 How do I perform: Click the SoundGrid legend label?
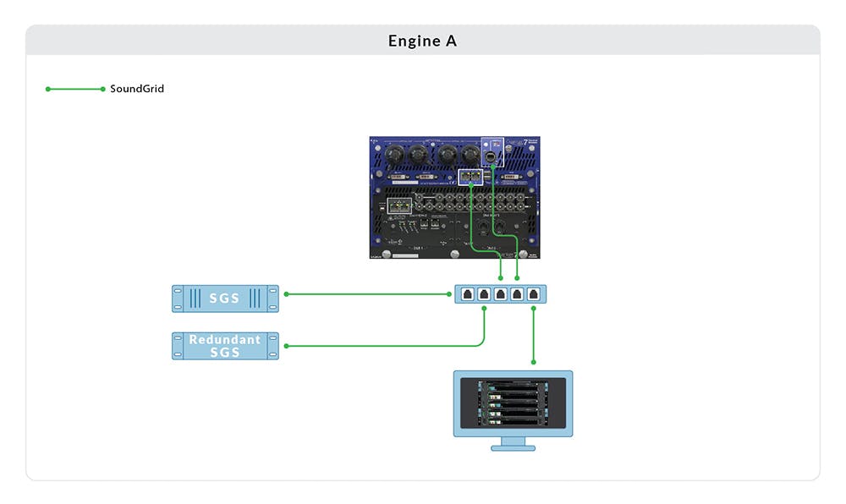click(x=137, y=89)
